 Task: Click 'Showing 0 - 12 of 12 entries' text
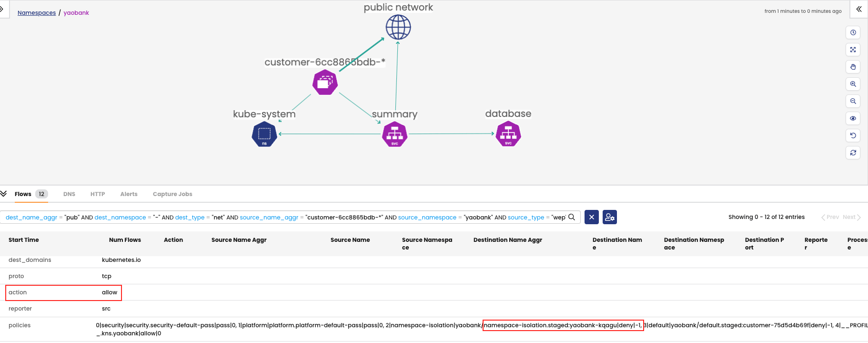coord(767,217)
